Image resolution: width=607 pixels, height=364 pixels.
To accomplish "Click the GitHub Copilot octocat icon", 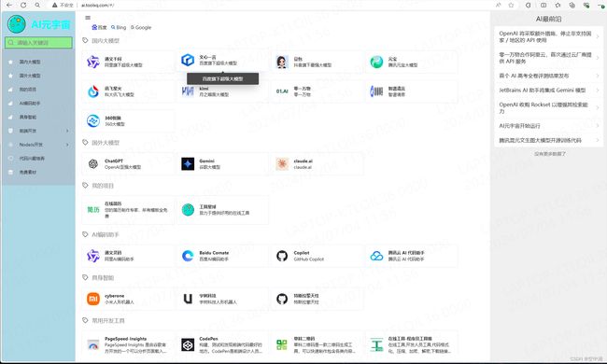I will pyautogui.click(x=282, y=256).
